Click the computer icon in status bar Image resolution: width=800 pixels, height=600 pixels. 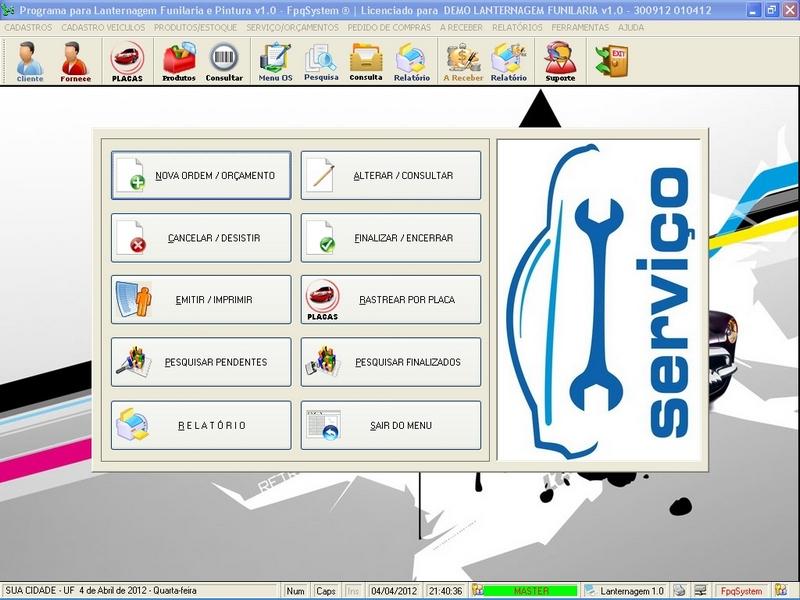700,591
